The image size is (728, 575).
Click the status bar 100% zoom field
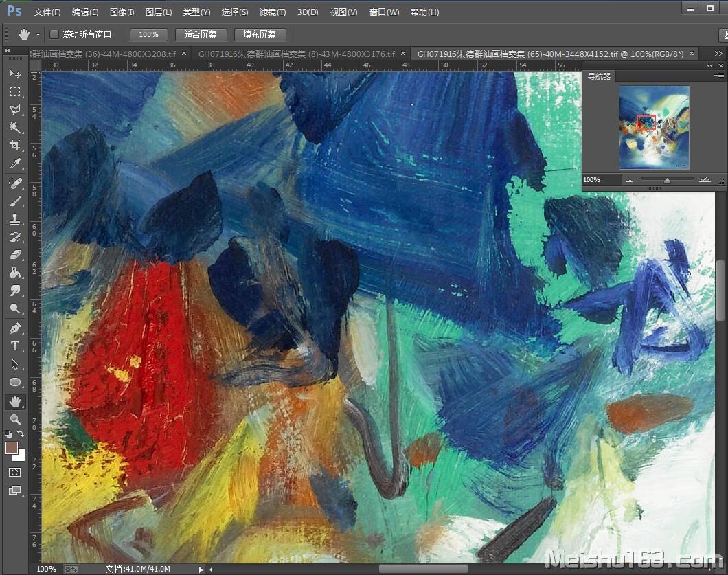46,569
